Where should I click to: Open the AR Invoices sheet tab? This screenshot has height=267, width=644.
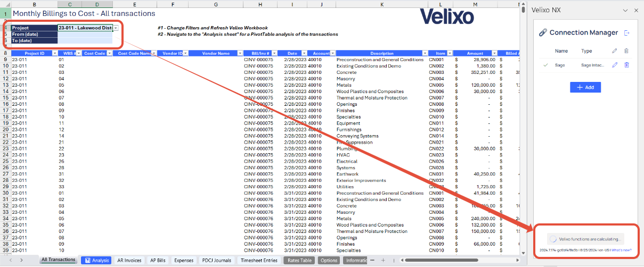coord(129,261)
